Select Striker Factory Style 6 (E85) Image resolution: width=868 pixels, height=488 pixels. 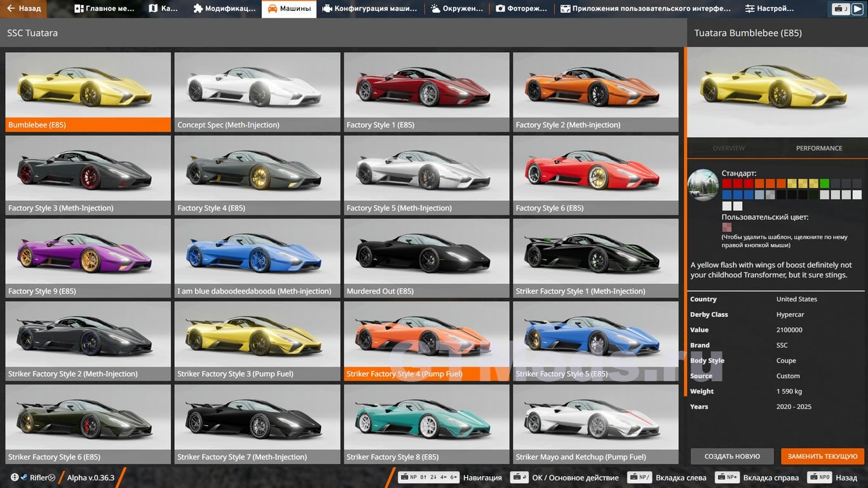pyautogui.click(x=88, y=424)
